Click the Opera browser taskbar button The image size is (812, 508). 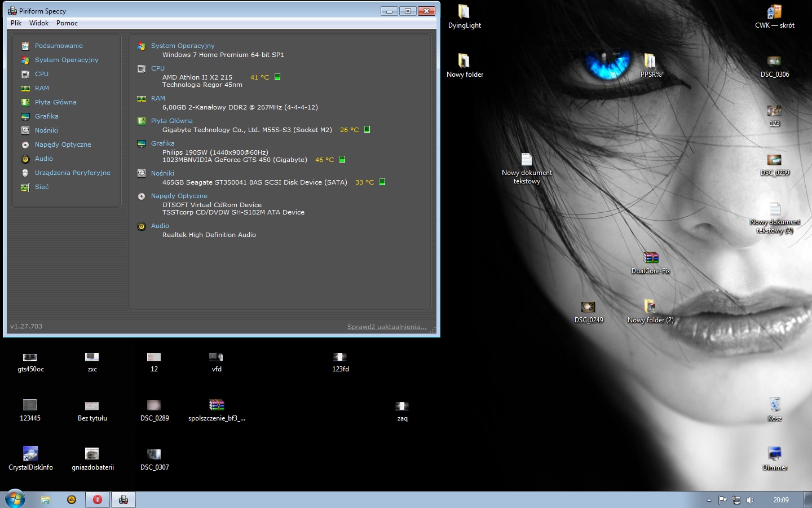coord(98,500)
